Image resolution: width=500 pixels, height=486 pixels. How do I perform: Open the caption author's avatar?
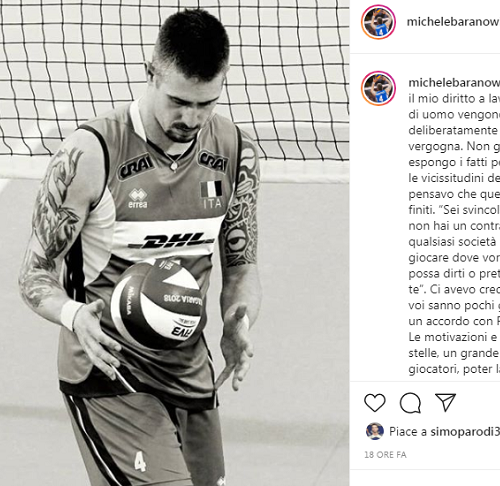point(378,88)
